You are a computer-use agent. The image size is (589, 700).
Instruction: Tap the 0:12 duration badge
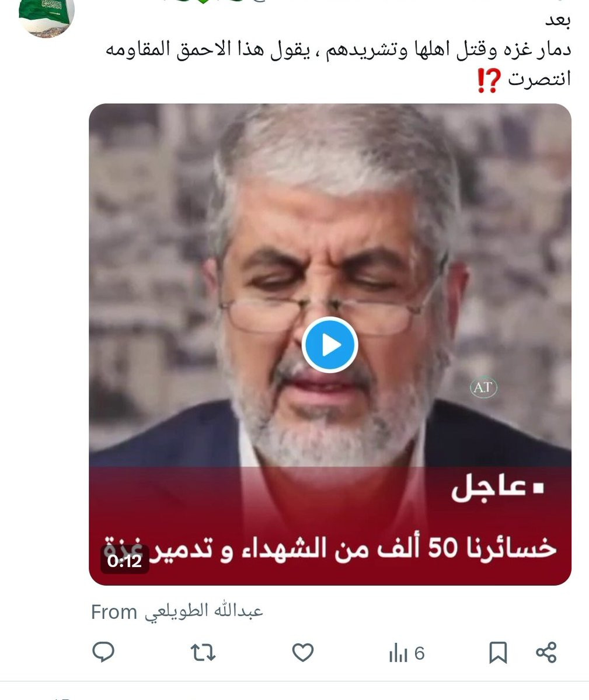(124, 561)
